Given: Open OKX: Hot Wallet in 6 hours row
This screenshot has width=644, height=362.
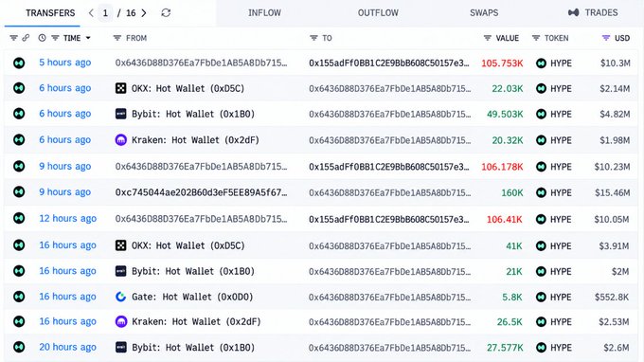Looking at the screenshot, I should (188, 88).
